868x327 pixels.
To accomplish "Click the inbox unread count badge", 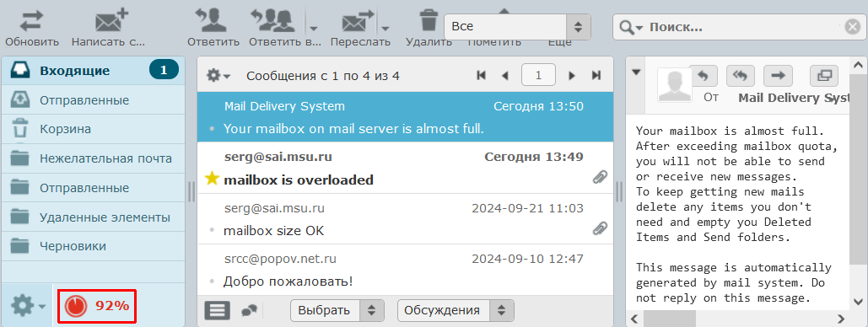I will [x=164, y=70].
